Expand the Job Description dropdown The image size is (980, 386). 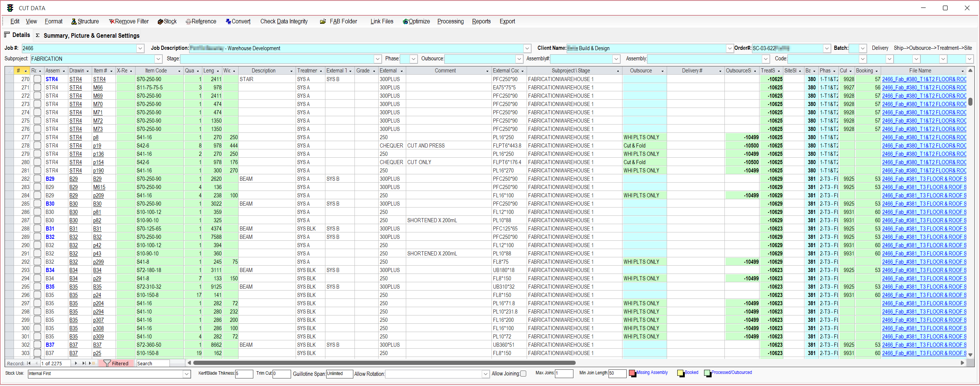(527, 48)
